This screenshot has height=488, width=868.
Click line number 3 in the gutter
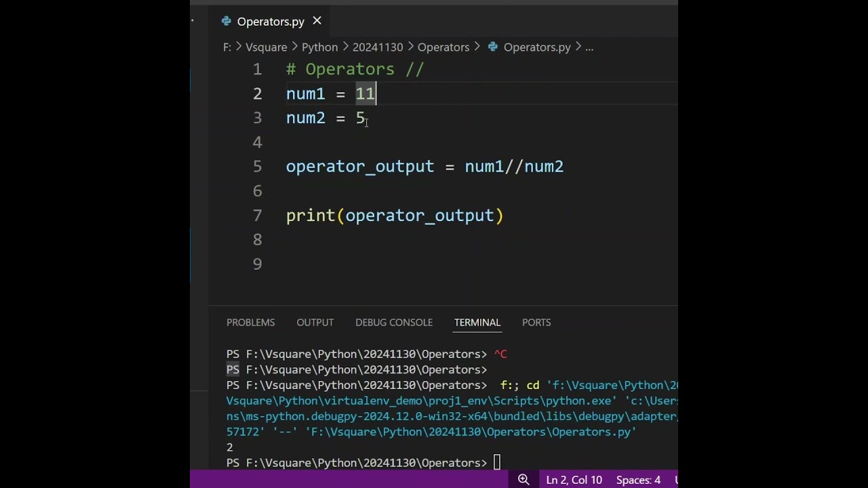[x=257, y=118]
